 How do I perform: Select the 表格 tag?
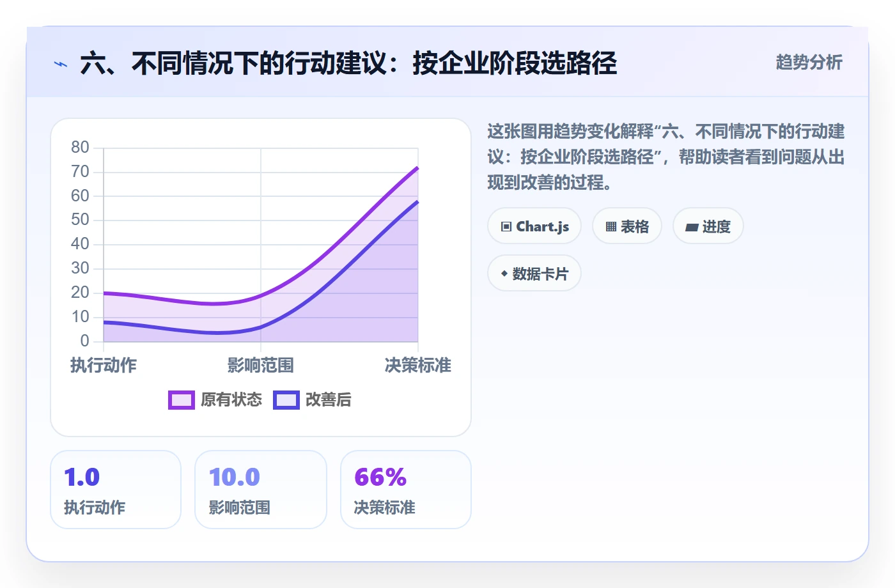point(627,226)
